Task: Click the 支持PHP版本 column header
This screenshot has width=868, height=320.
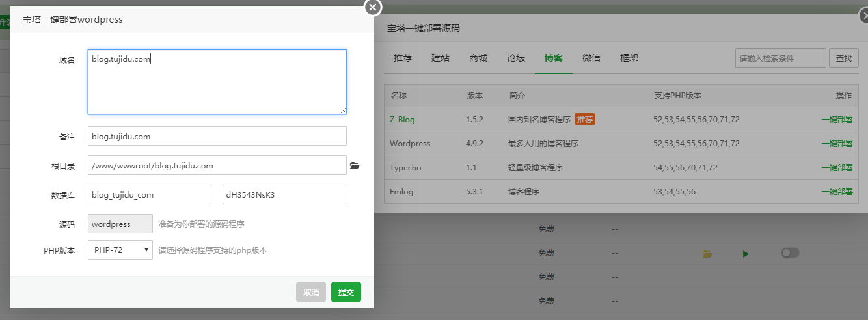Action: (677, 96)
